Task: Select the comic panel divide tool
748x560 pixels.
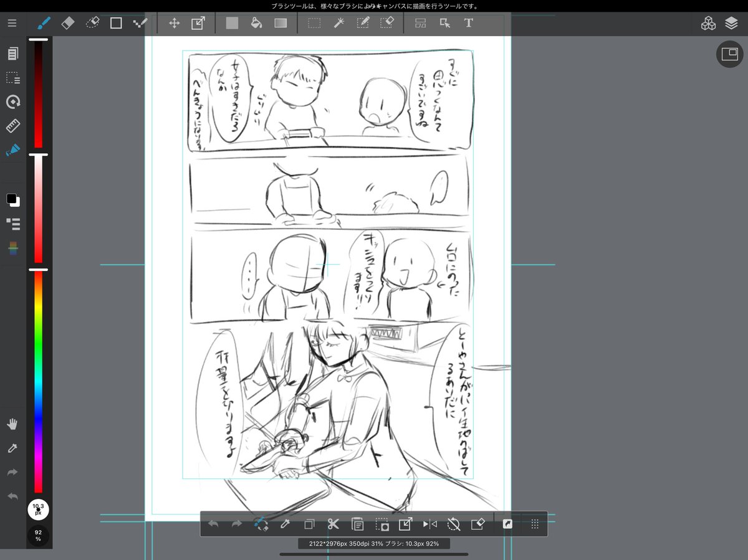Action: [421, 24]
